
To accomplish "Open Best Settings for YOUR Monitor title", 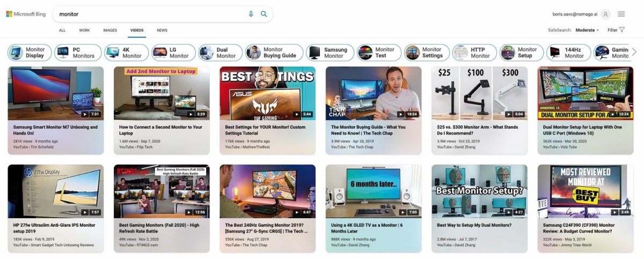I will [265, 130].
